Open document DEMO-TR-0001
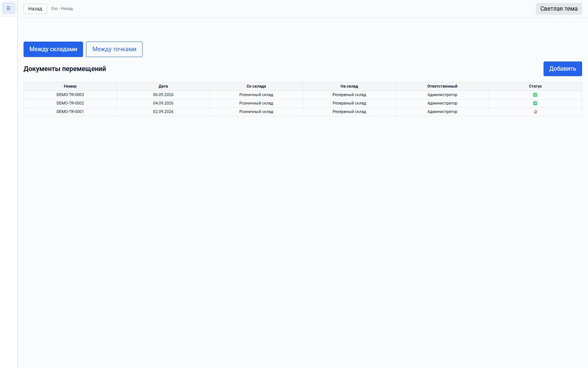Viewport: 588px width, 368px height. point(70,112)
